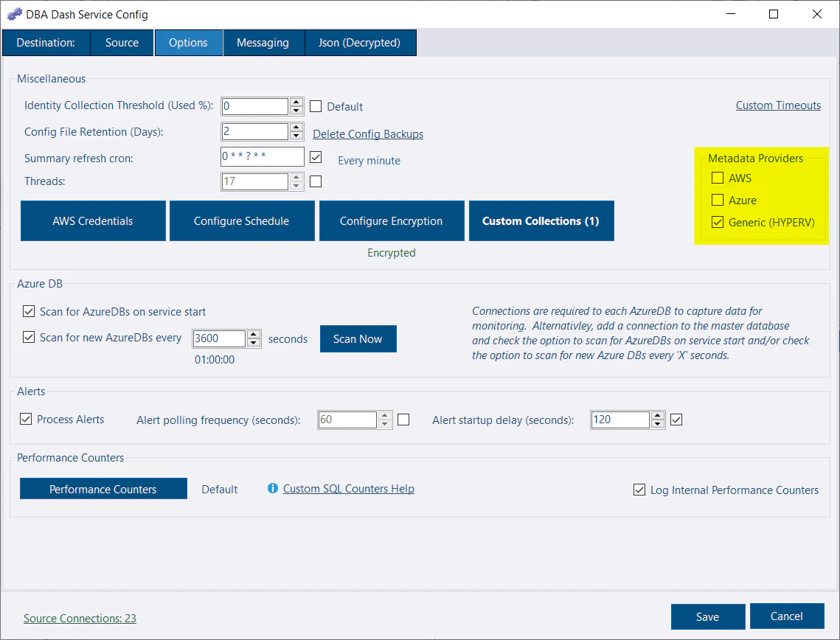Disable Scan for AzureDBs on service start

click(x=28, y=311)
